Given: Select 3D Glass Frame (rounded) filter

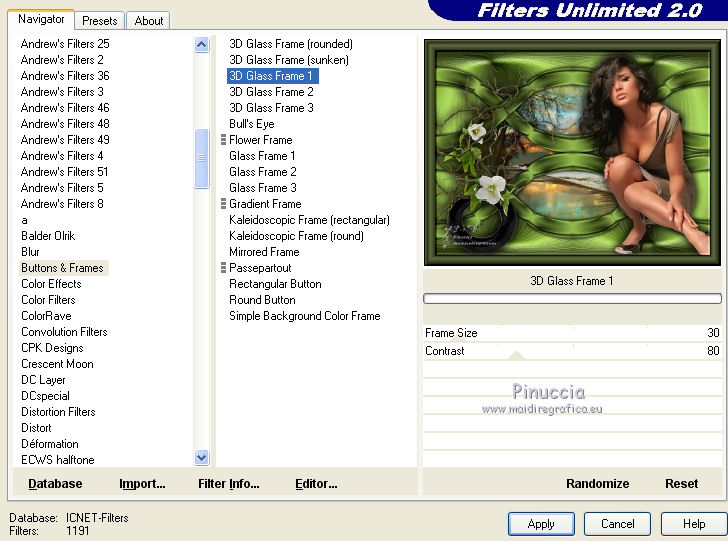Looking at the screenshot, I should [291, 44].
